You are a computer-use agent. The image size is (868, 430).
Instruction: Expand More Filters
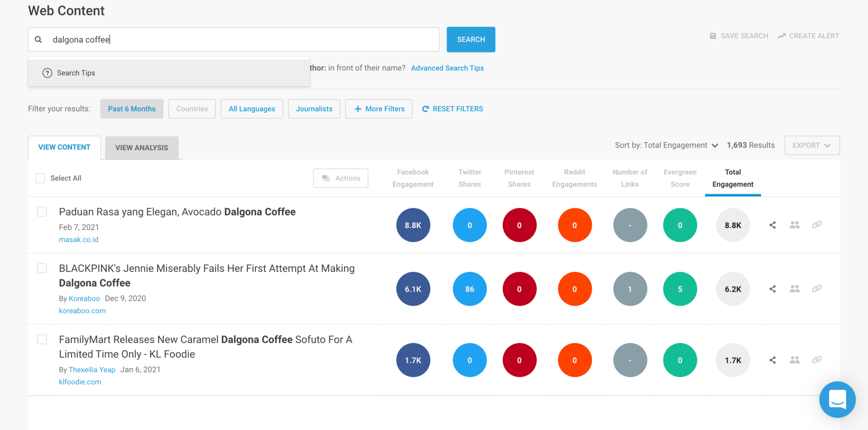coord(379,109)
